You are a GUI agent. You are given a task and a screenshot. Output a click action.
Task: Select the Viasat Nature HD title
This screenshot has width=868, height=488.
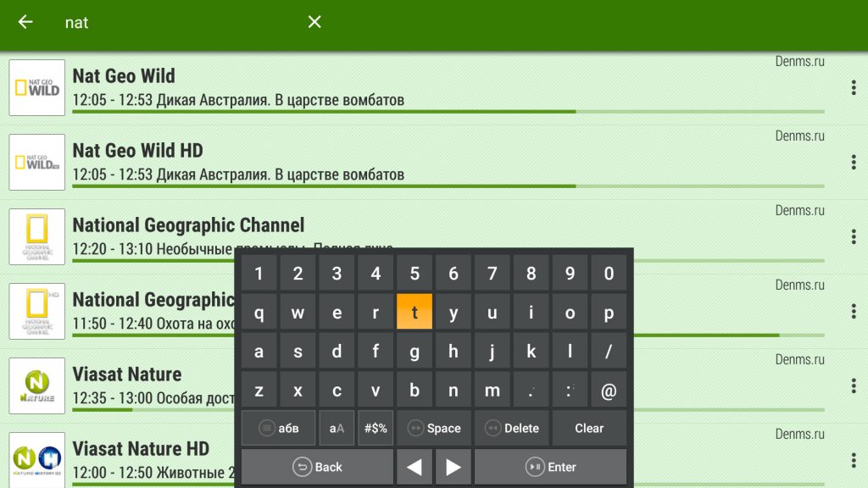click(141, 449)
